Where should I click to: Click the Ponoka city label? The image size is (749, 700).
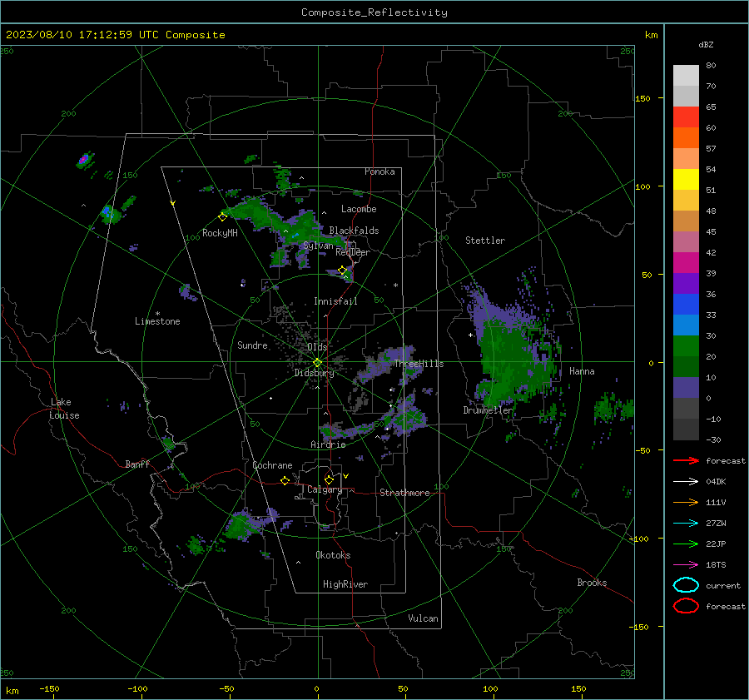coord(379,172)
